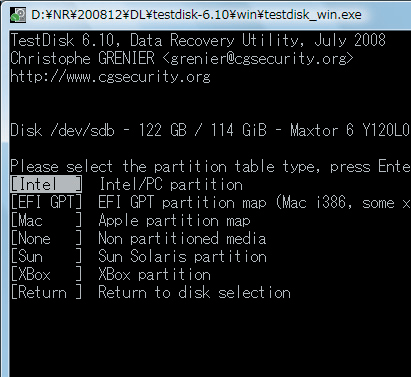Click the 'Apple partition map' description
The image size is (411, 377).
tap(174, 220)
